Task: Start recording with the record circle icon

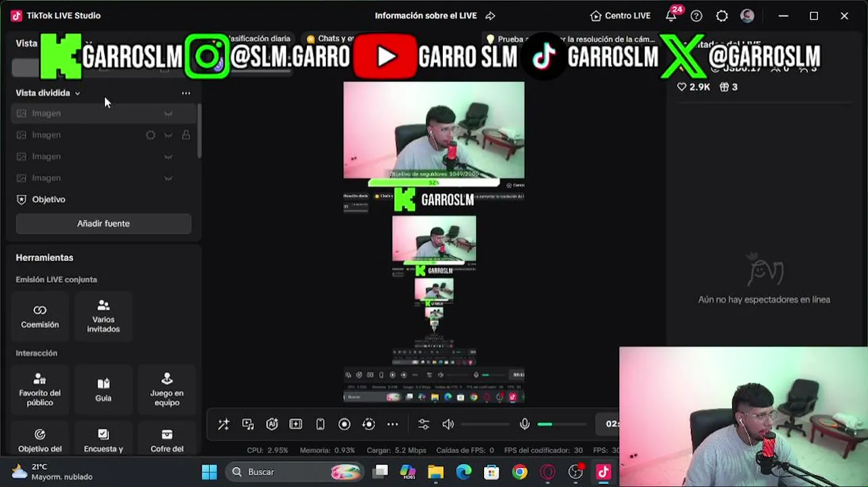Action: coord(344,424)
